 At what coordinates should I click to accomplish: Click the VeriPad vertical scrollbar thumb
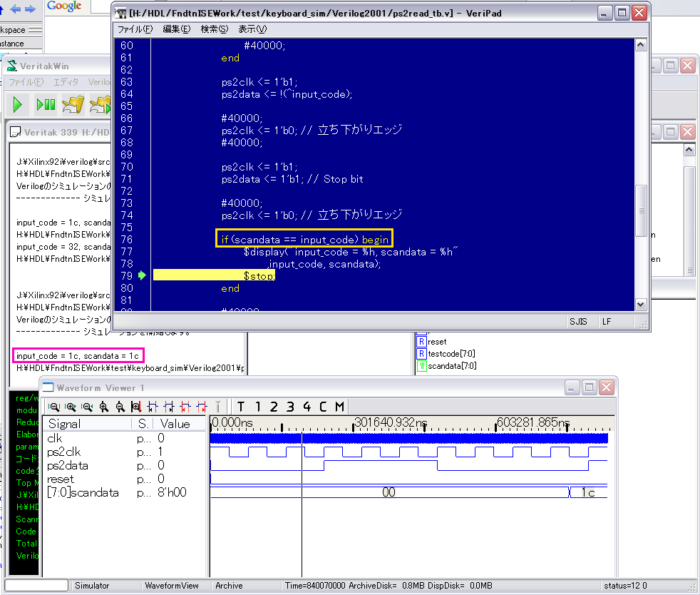(641, 210)
